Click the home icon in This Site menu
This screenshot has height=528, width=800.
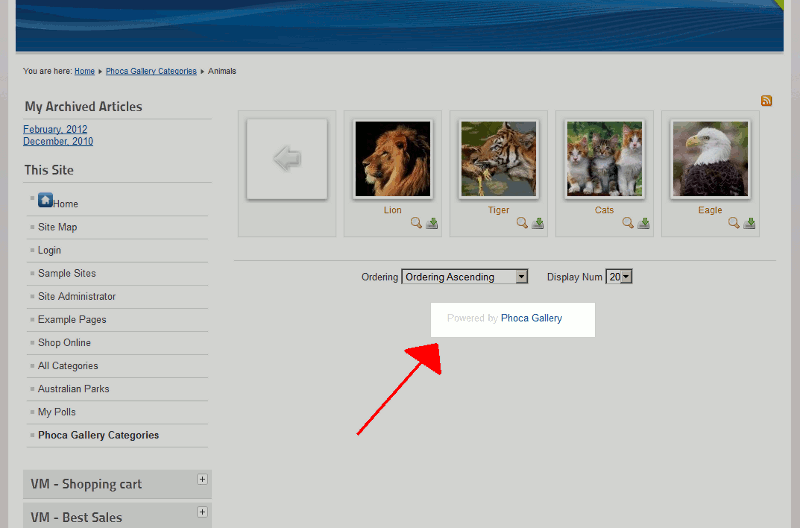(x=45, y=200)
